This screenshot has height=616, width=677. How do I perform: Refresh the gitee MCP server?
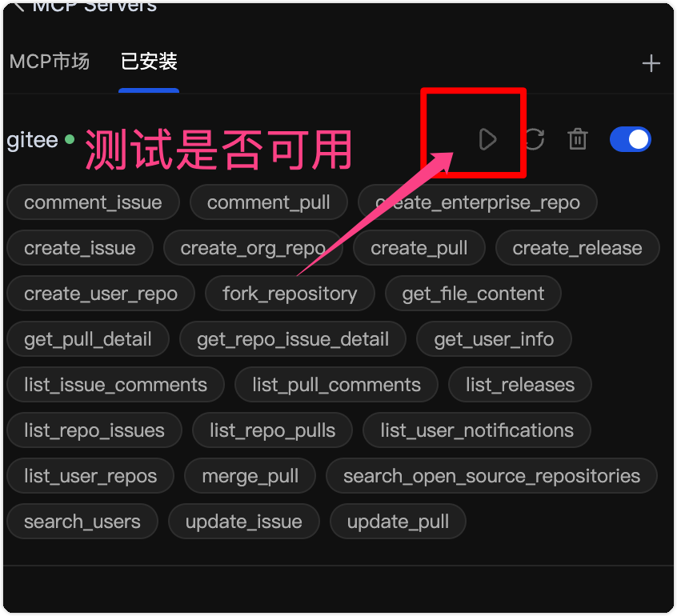[535, 139]
